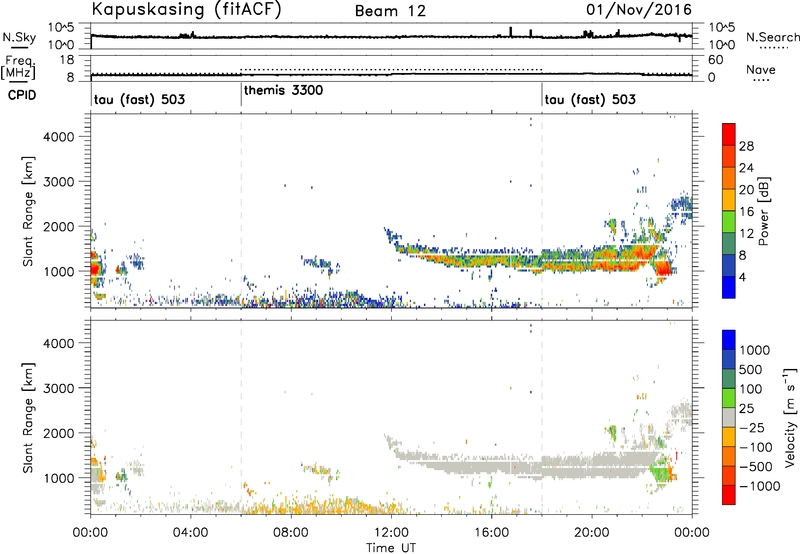Screen dimensions: 800x554
Task: Click the red swatch of the Velocity color bar
Action: [729, 495]
